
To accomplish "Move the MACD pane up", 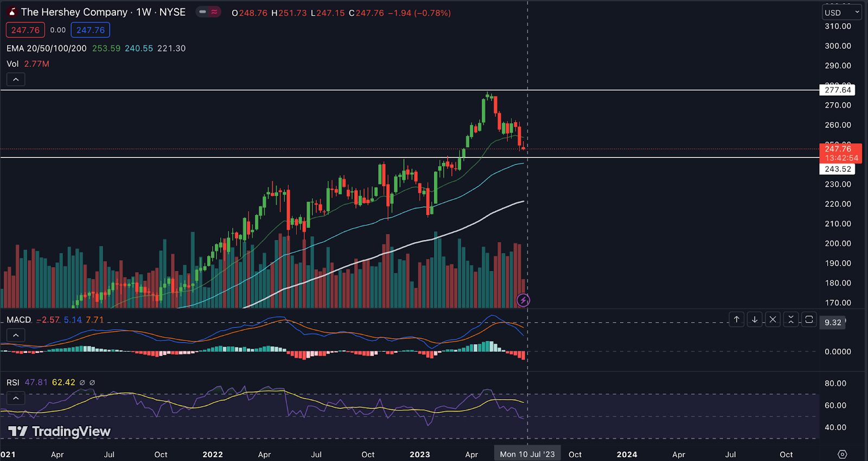I will [x=736, y=319].
